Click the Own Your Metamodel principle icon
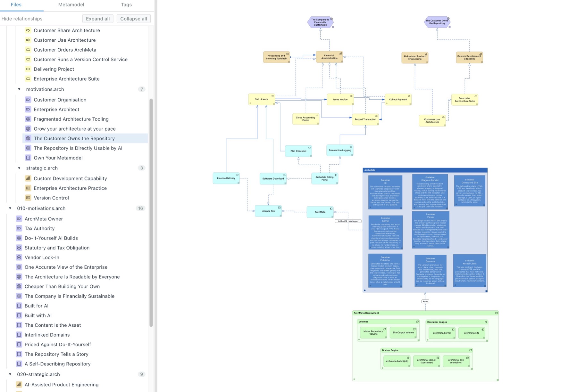The width and height of the screenshot is (577, 392). click(28, 158)
